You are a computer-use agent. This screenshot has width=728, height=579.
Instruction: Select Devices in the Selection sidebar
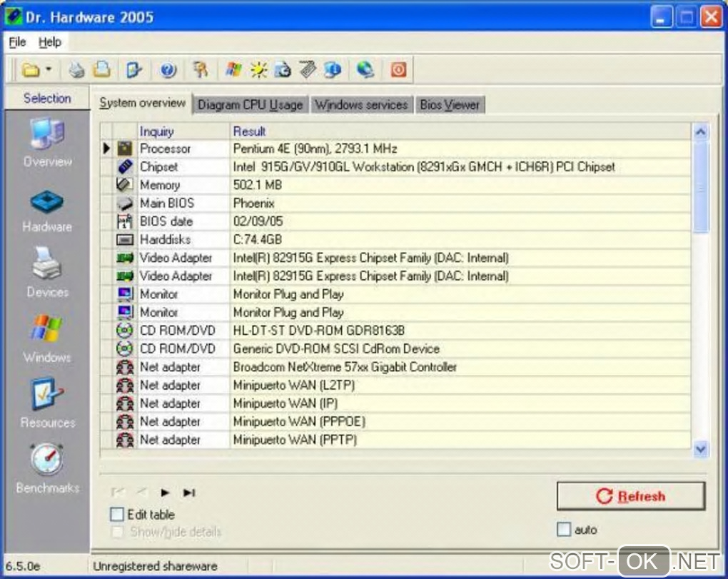pyautogui.click(x=47, y=273)
